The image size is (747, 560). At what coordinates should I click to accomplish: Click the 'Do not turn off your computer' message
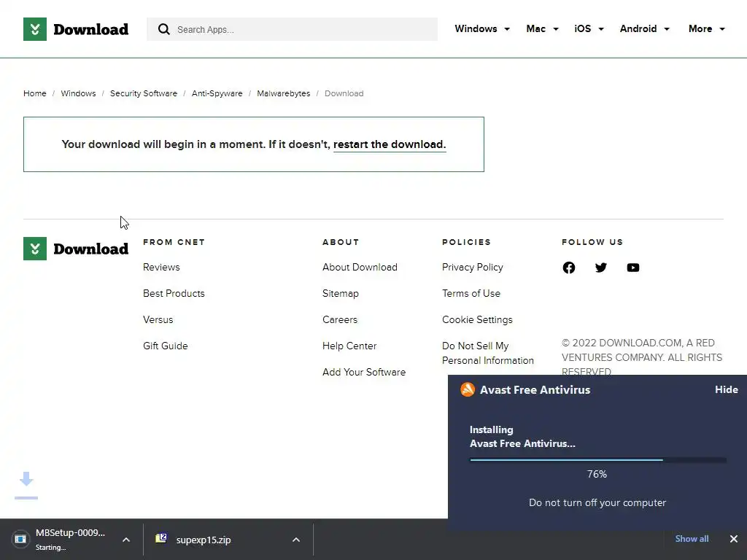click(x=597, y=503)
